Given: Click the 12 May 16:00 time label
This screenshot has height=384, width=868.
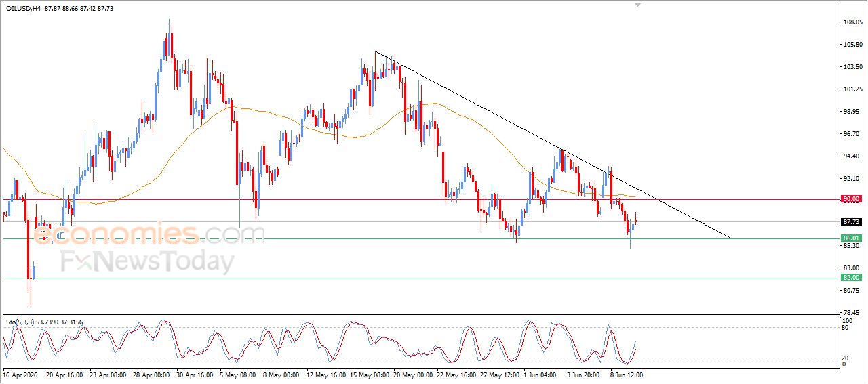Looking at the screenshot, I should 325,374.
